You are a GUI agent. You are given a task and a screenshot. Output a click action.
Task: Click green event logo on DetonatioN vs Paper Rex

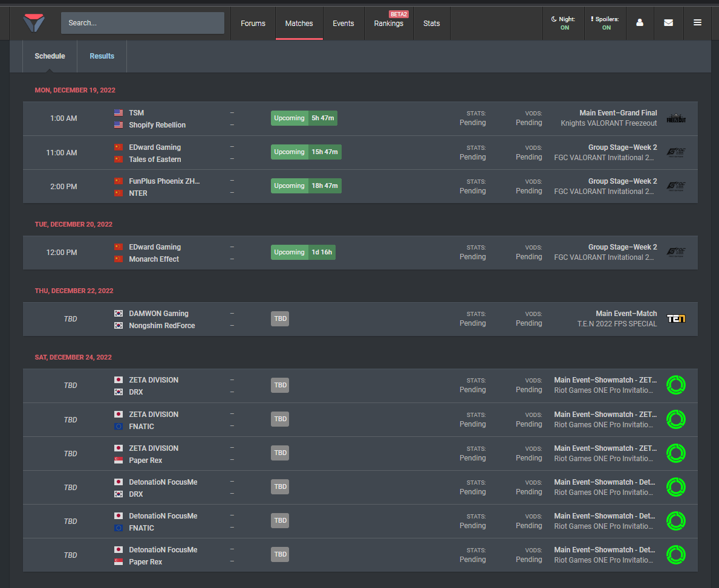tap(676, 555)
